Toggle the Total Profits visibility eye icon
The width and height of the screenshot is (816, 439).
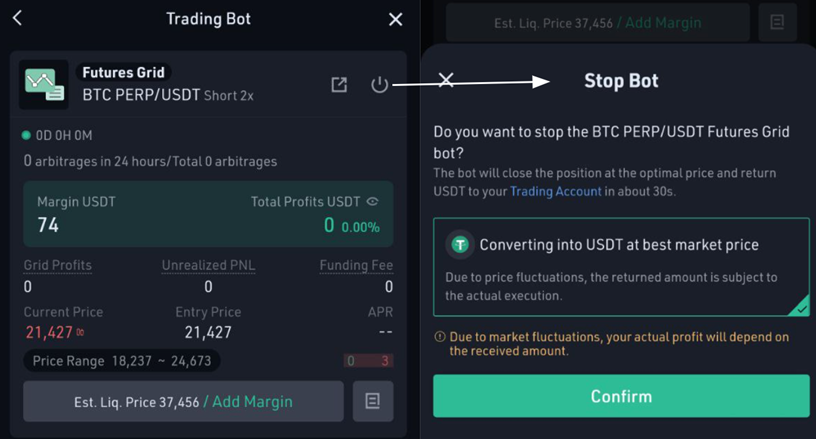pyautogui.click(x=373, y=201)
